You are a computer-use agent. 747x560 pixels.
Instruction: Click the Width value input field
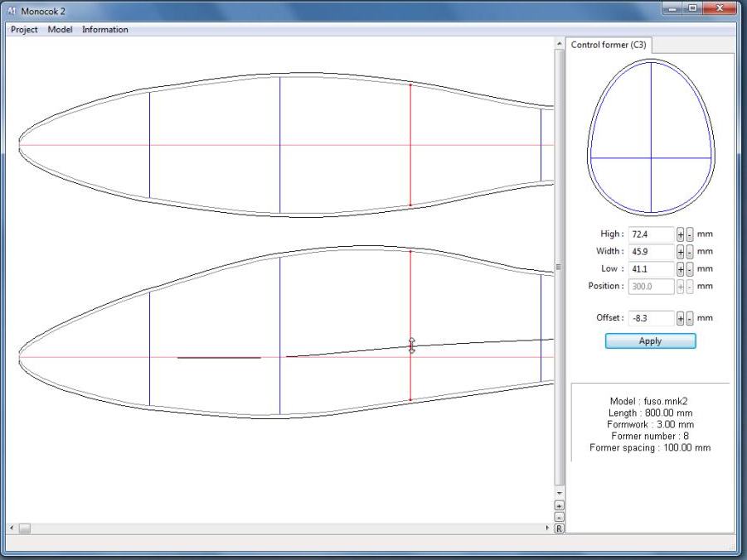click(x=652, y=252)
